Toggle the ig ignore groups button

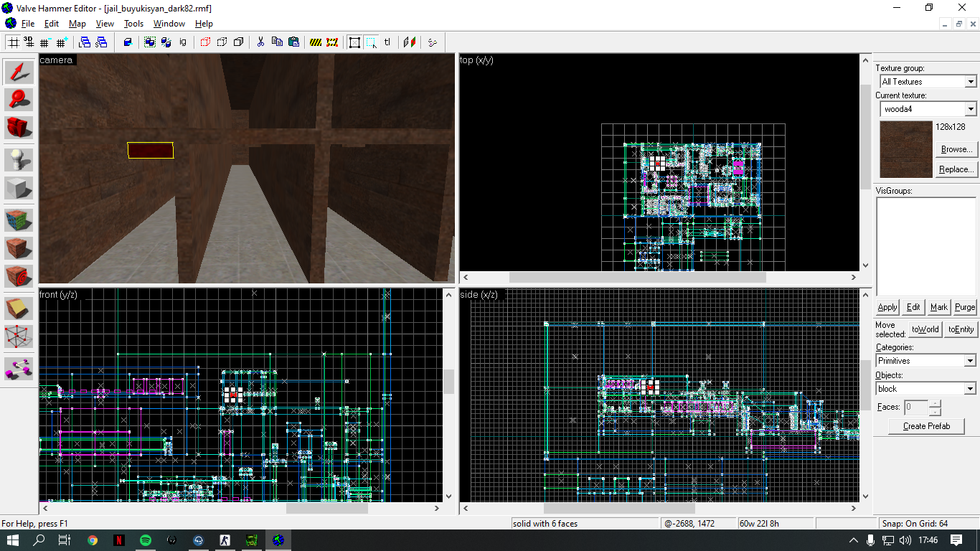183,42
